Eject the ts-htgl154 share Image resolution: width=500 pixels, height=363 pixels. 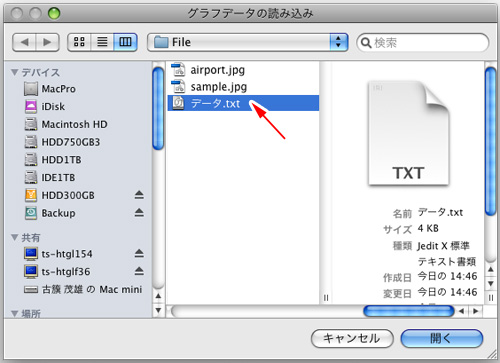click(139, 254)
